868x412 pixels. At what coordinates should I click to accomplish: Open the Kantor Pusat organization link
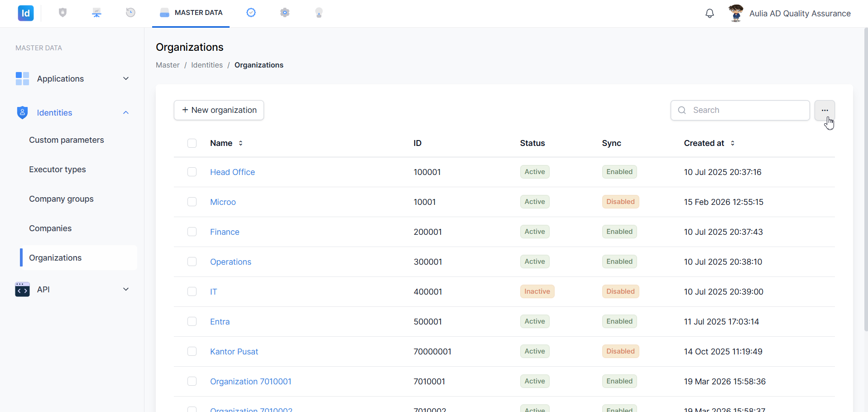click(234, 352)
